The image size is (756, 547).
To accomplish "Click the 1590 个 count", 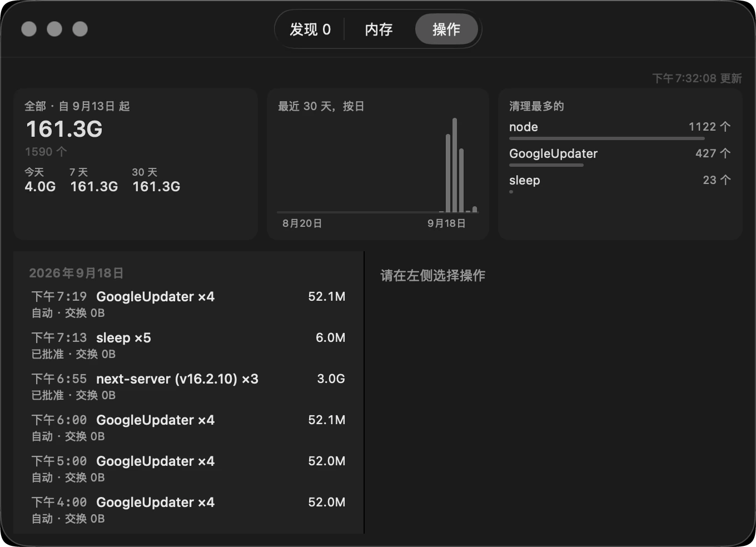I will [x=46, y=152].
